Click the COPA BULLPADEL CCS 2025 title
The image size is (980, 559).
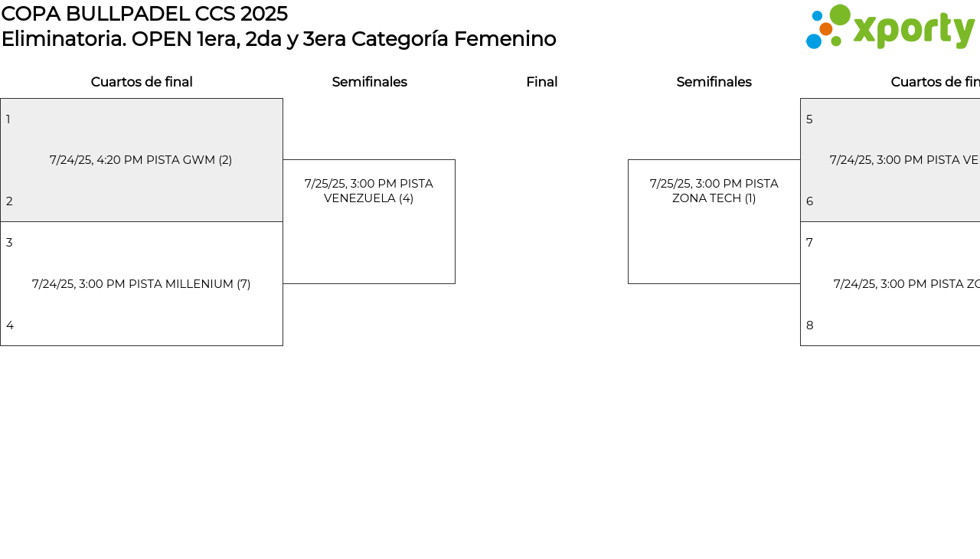145,14
